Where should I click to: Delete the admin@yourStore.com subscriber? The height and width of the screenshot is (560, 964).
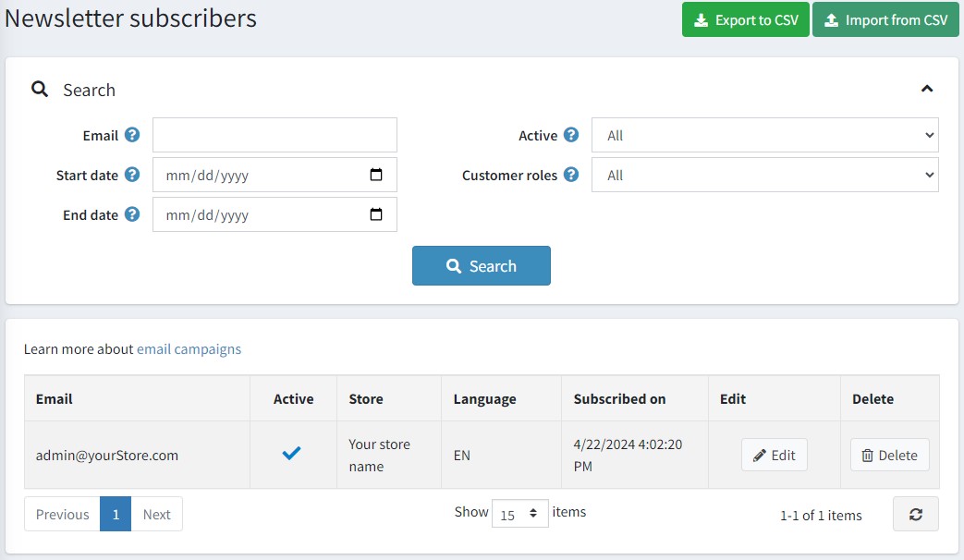click(x=889, y=455)
